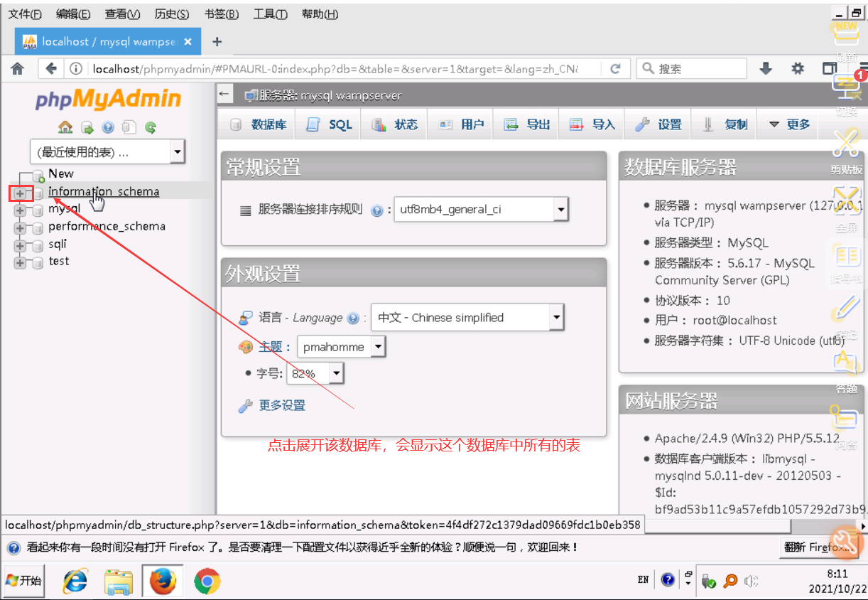
Task: Open the sqli database link
Action: [x=58, y=245]
